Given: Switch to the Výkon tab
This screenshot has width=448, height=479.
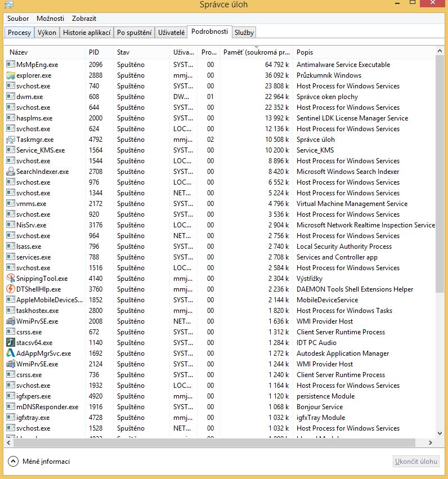Looking at the screenshot, I should point(47,33).
